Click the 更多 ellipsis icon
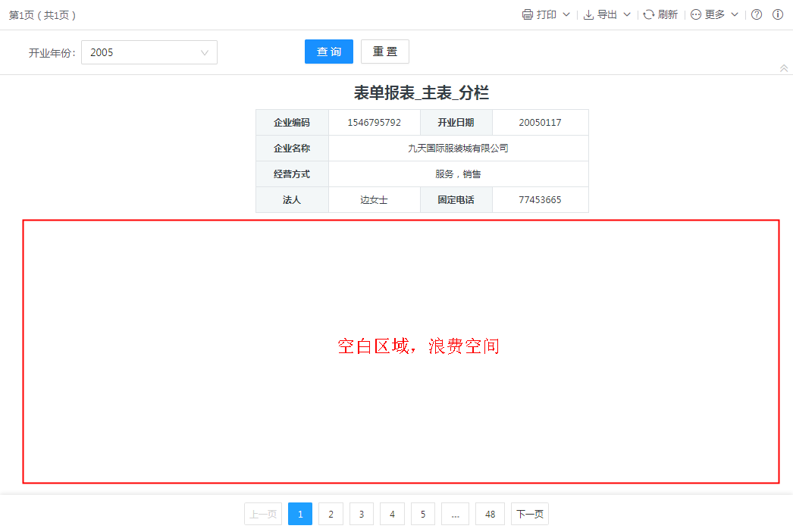793x532 pixels. pos(696,15)
